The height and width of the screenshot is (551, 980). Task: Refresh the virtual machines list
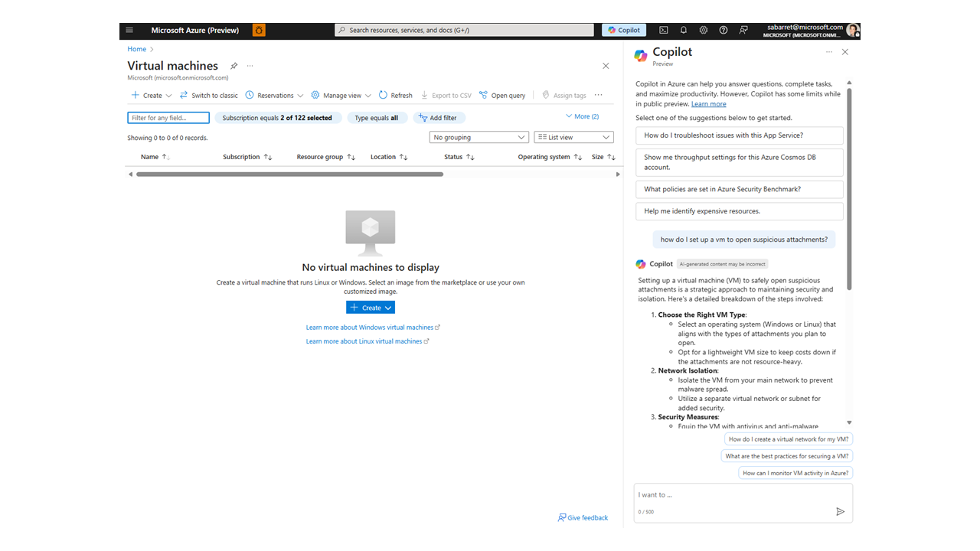click(x=395, y=95)
